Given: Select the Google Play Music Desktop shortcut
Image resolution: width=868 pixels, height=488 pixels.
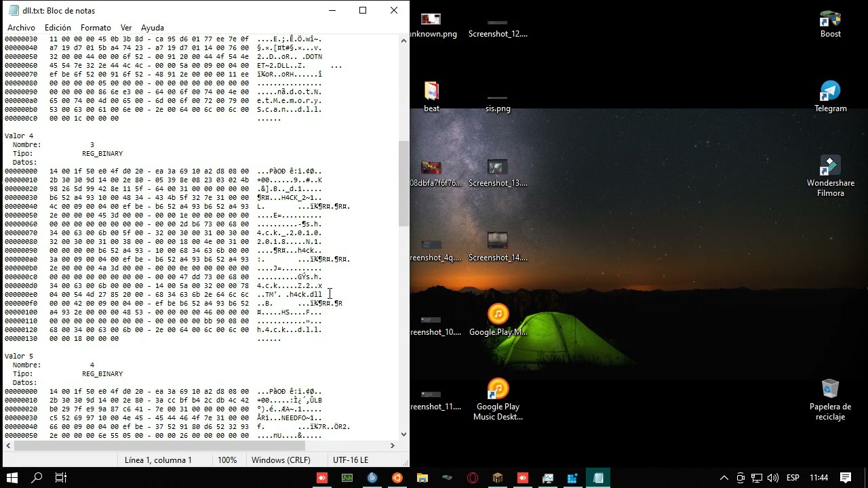Looking at the screenshot, I should [x=498, y=400].
